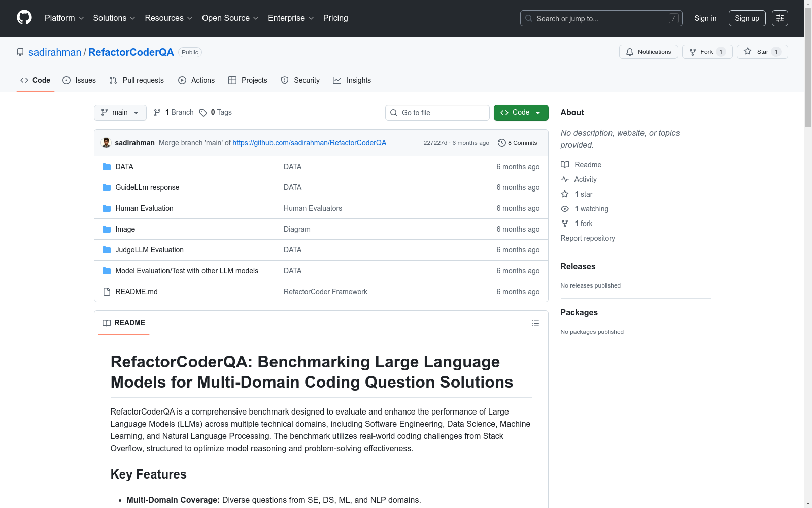The height and width of the screenshot is (508, 812).
Task: Switch to the Pull requests tab
Action: pyautogui.click(x=137, y=80)
